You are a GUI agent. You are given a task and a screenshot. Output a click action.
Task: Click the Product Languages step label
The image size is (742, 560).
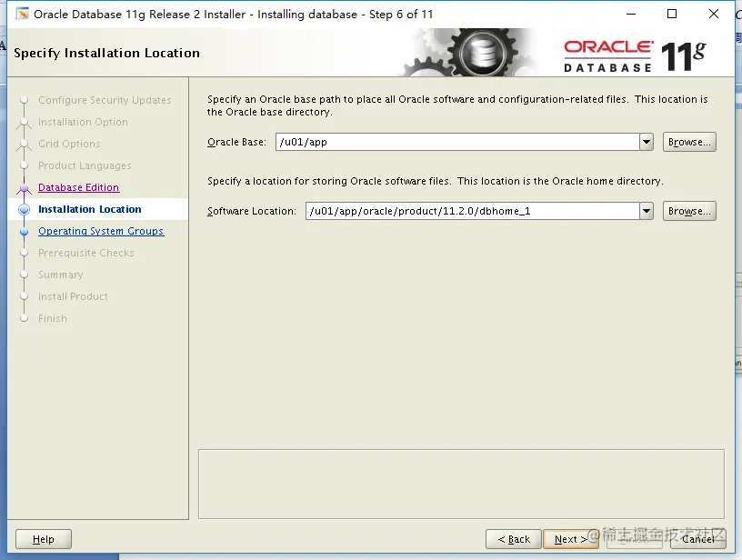tap(85, 165)
